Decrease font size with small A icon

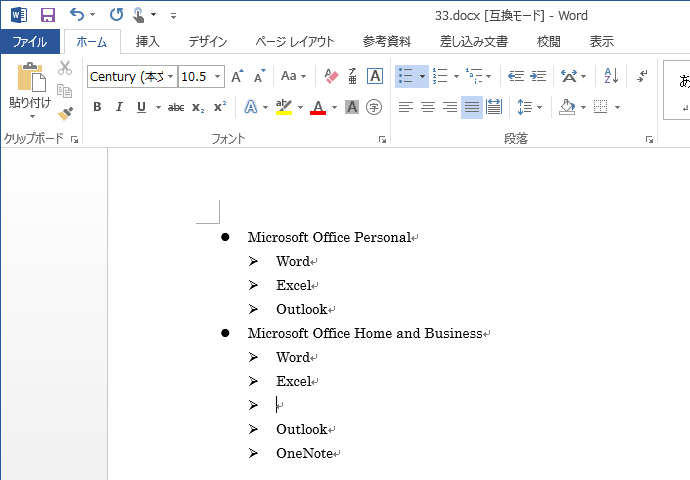pos(260,76)
